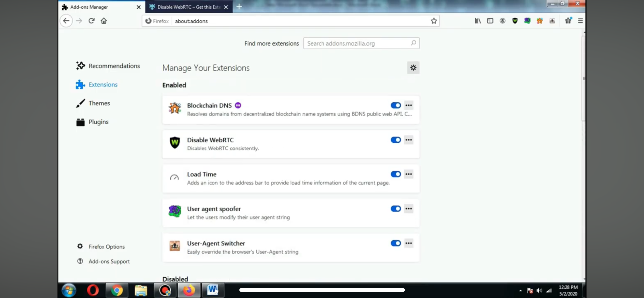
Task: Open User agent spoofer more options
Action: coord(409,209)
